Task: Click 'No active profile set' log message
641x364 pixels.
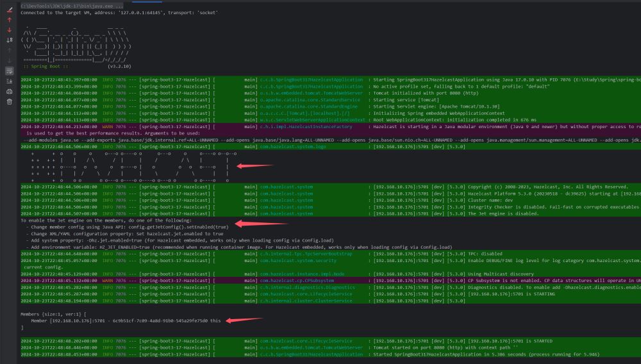Action: tap(461, 87)
